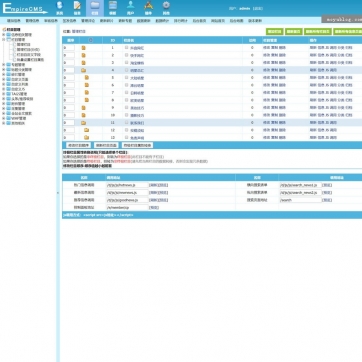The height and width of the screenshot is (362, 362).
Task: Expand the WAP管理 tree node
Action: point(4,118)
